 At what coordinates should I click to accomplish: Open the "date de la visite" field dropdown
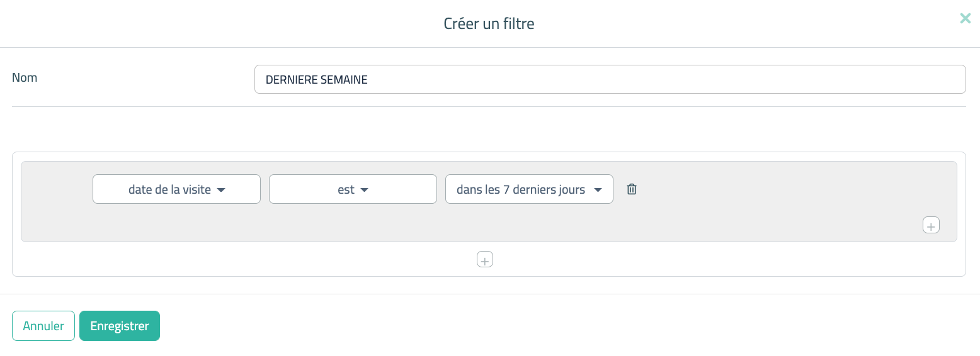(x=176, y=189)
